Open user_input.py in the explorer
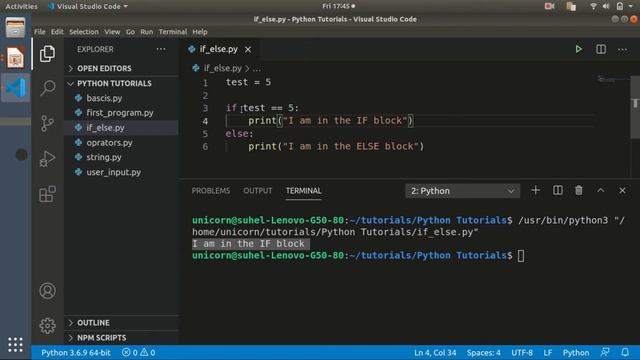 coord(121,172)
